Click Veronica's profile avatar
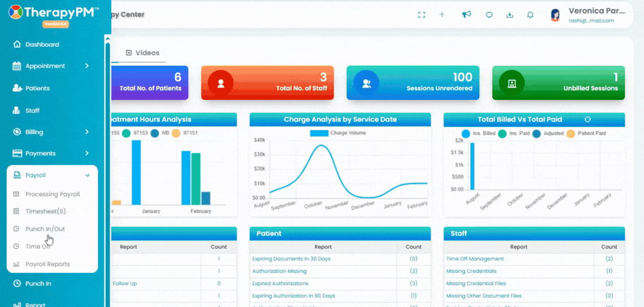The image size is (644, 307). coord(555,15)
